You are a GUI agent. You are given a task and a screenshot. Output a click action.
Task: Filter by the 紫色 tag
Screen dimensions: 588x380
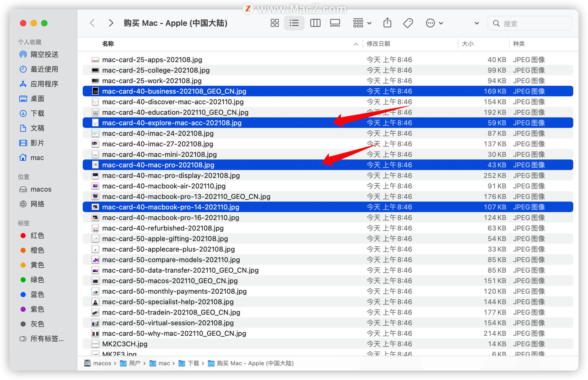(x=32, y=309)
